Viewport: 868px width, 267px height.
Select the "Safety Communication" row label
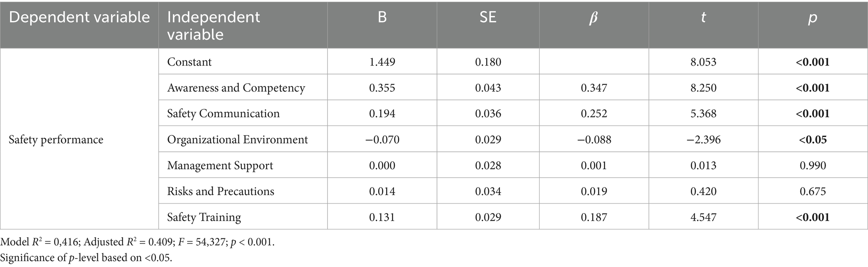coord(223,114)
